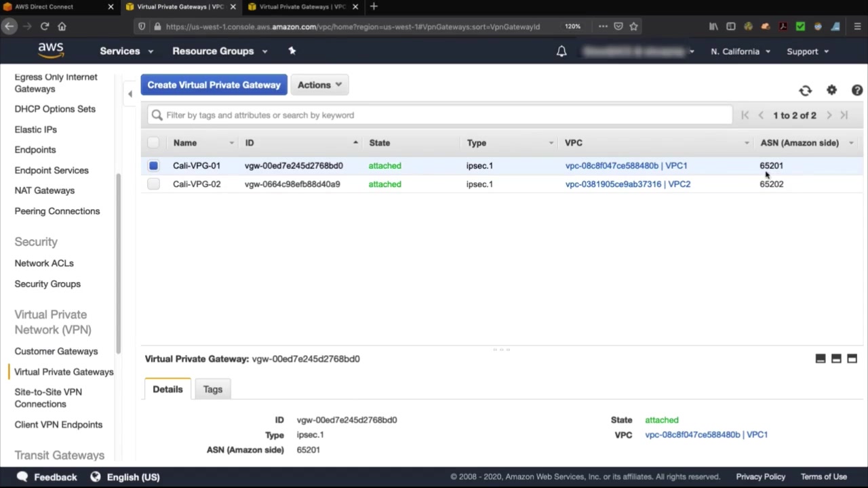Switch to the Tags tab
This screenshot has height=488, width=868.
213,389
